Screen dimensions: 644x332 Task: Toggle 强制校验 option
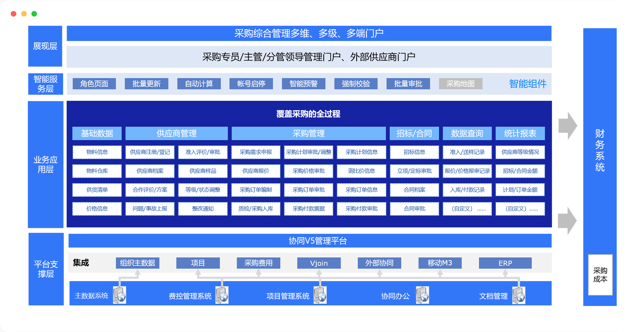[356, 83]
